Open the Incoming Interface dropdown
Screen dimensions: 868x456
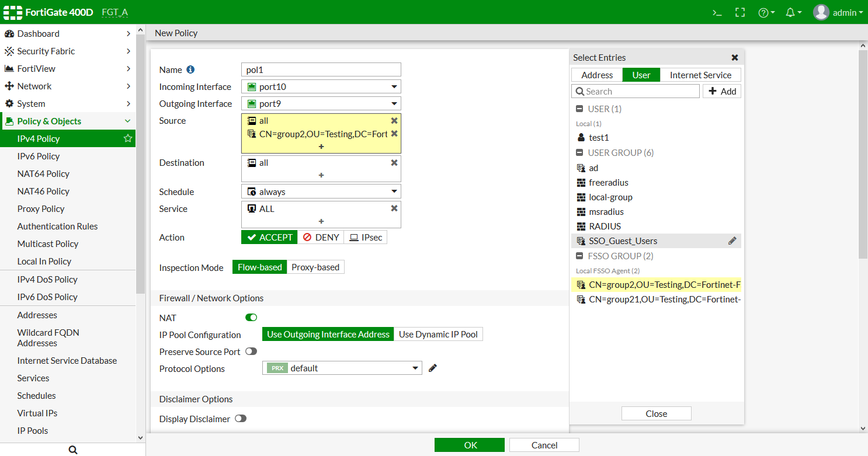click(x=395, y=86)
